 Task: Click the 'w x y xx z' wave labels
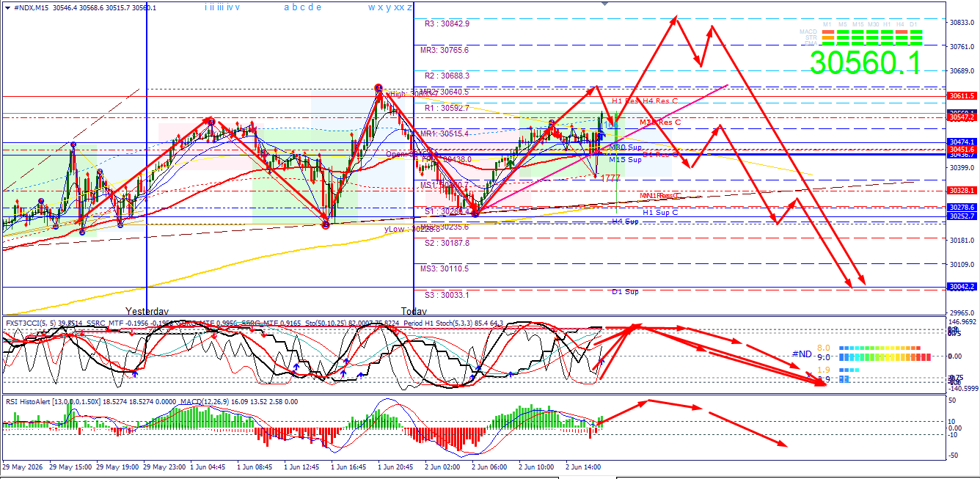tap(390, 7)
